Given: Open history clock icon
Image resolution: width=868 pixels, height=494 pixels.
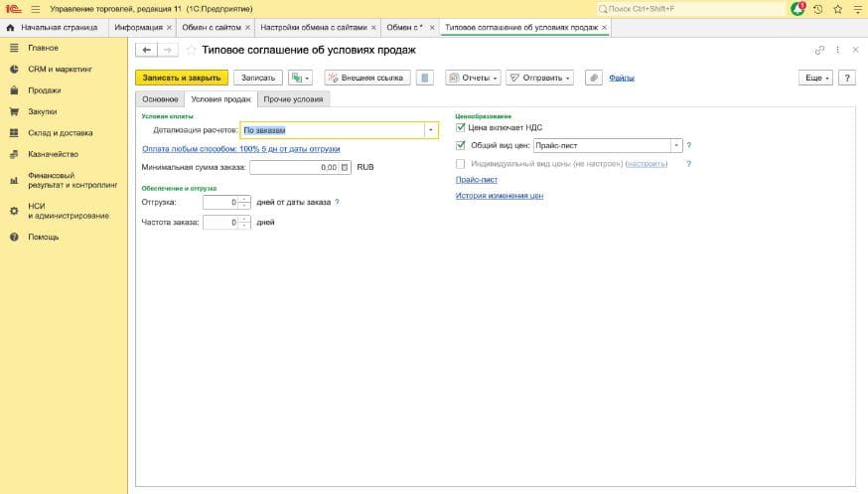Looking at the screenshot, I should point(817,9).
